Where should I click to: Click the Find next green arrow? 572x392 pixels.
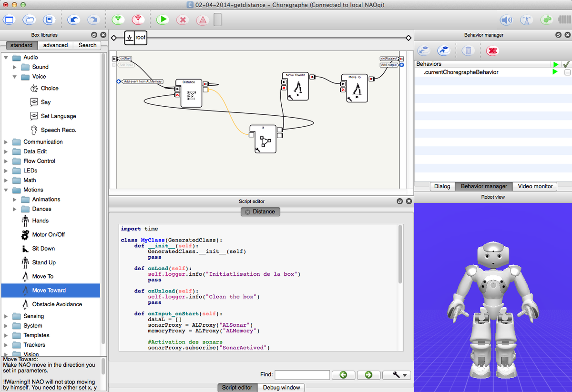pyautogui.click(x=368, y=375)
